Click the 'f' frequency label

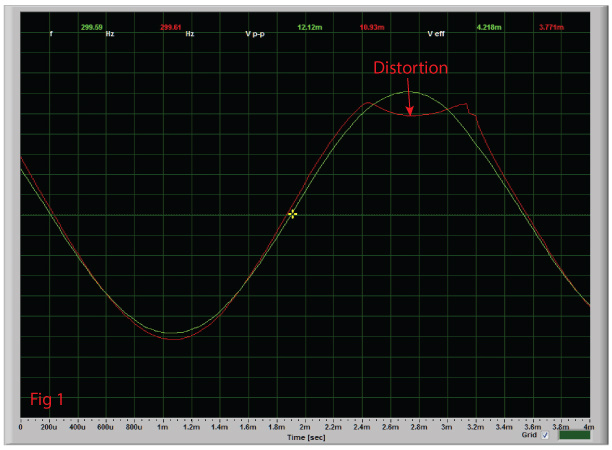[51, 34]
